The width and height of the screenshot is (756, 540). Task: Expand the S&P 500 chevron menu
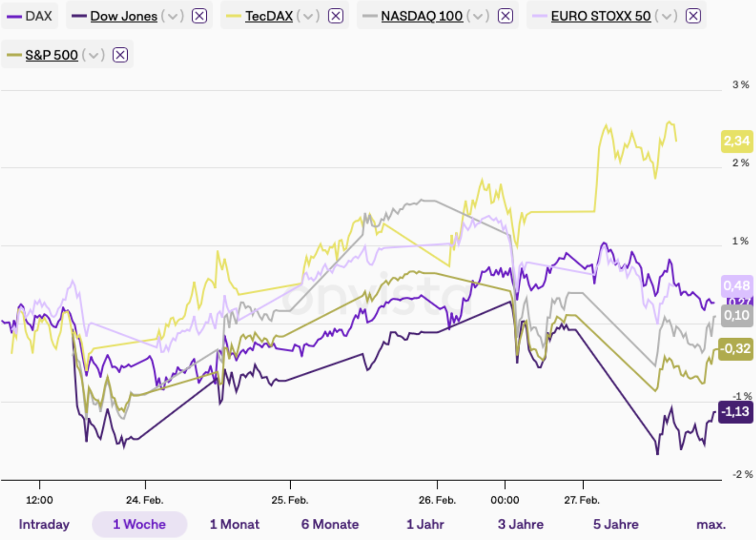point(93,55)
